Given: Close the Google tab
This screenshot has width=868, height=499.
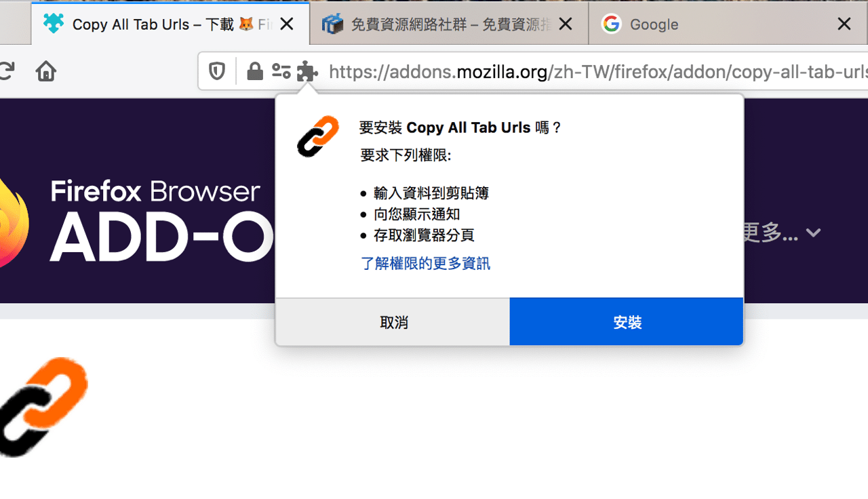Looking at the screenshot, I should [x=844, y=24].
